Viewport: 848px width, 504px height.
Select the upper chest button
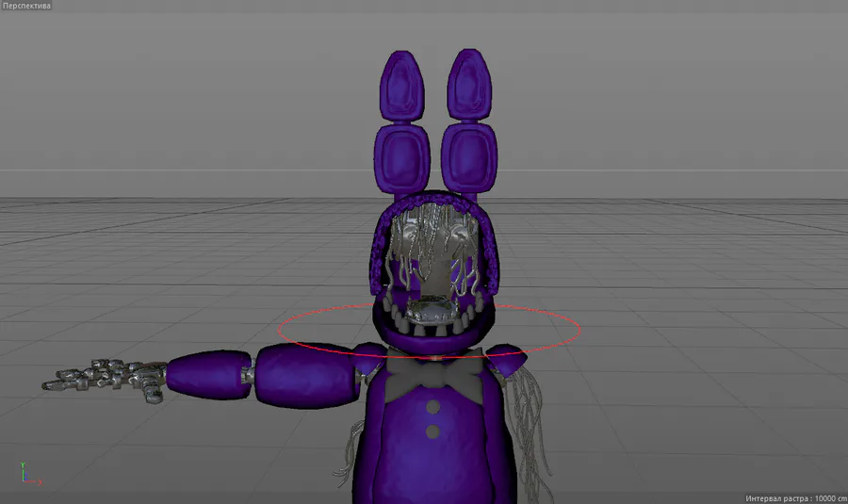tap(432, 406)
